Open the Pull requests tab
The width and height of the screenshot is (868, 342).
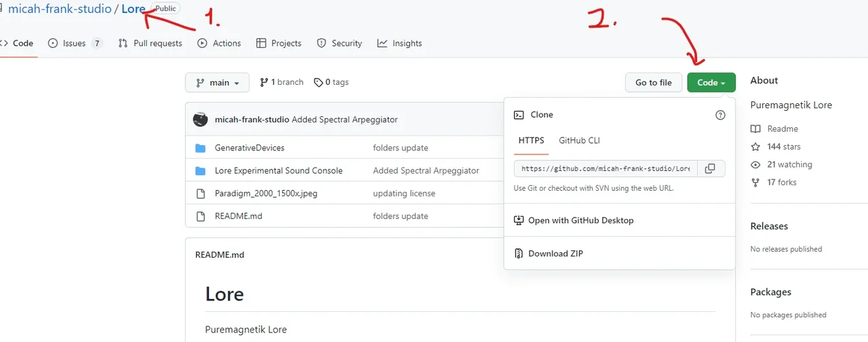tap(150, 43)
